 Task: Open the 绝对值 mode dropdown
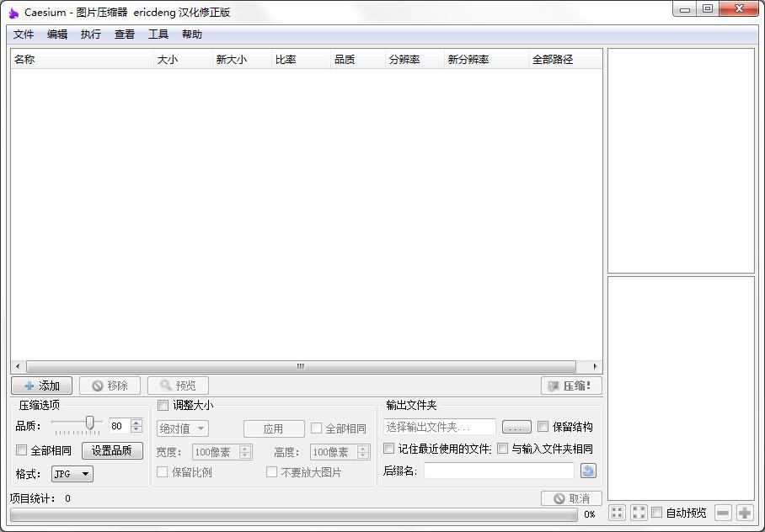pyautogui.click(x=181, y=428)
